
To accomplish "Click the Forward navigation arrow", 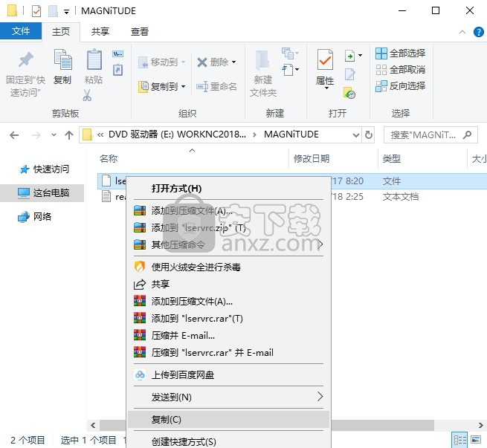I will point(36,135).
